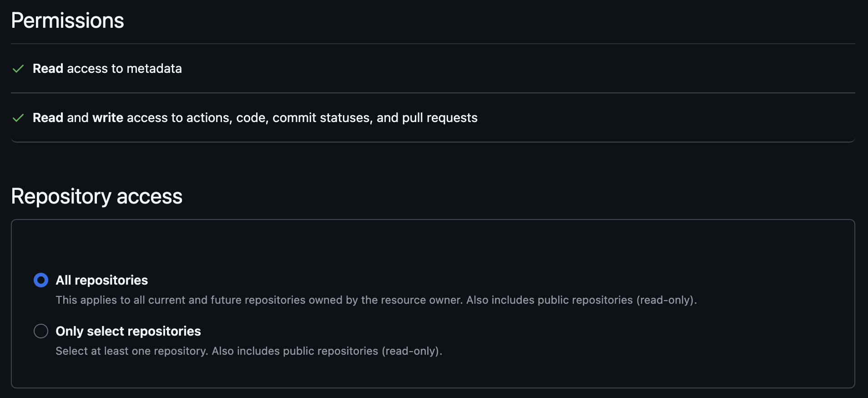Click the "Read access to metadata" permission row
Viewport: 868px width, 398px height.
tap(107, 69)
